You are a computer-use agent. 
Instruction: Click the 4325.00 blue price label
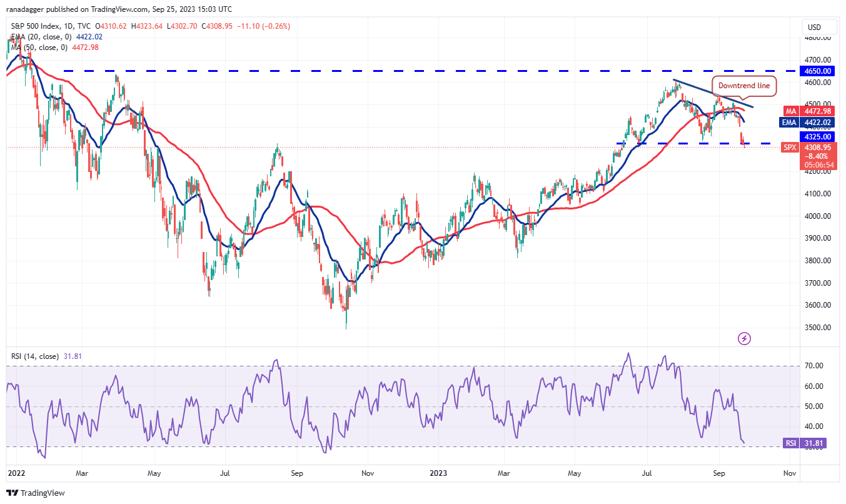(816, 136)
